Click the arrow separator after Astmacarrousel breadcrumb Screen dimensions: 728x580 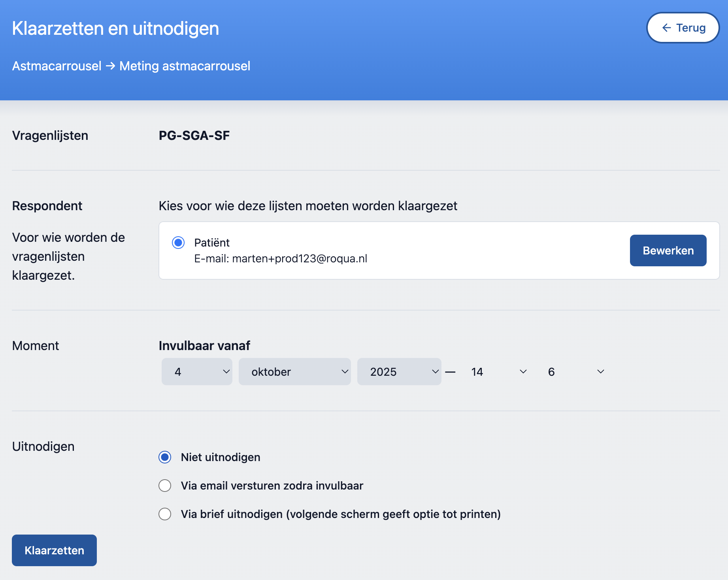coord(111,66)
